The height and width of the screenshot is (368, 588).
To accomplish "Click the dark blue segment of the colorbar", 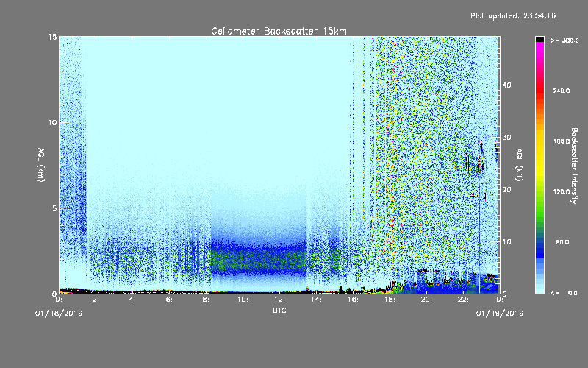I will click(539, 251).
